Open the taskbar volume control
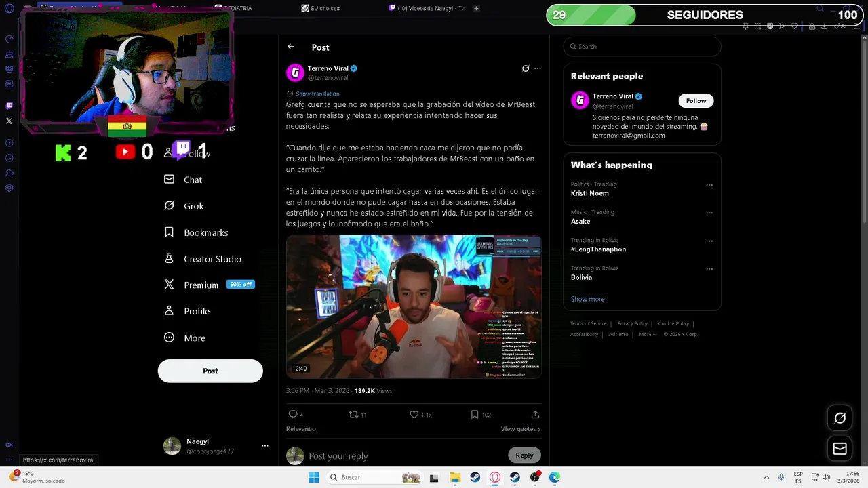 coord(826,477)
